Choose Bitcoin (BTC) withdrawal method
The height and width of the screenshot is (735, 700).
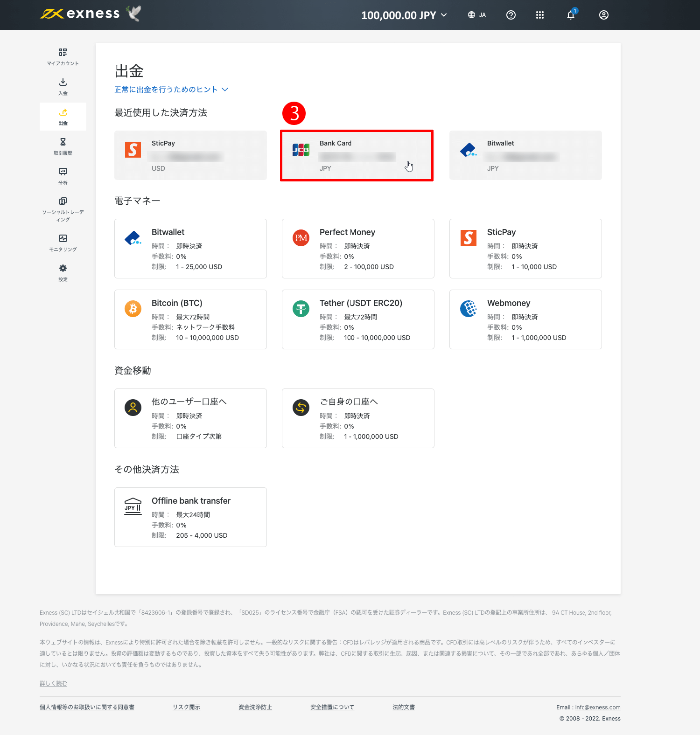point(190,319)
